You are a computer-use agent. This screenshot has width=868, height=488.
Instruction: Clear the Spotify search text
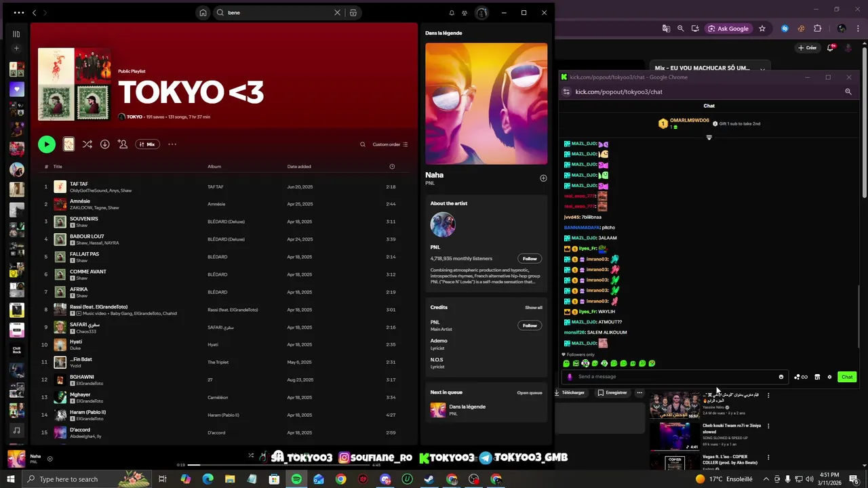(x=337, y=12)
